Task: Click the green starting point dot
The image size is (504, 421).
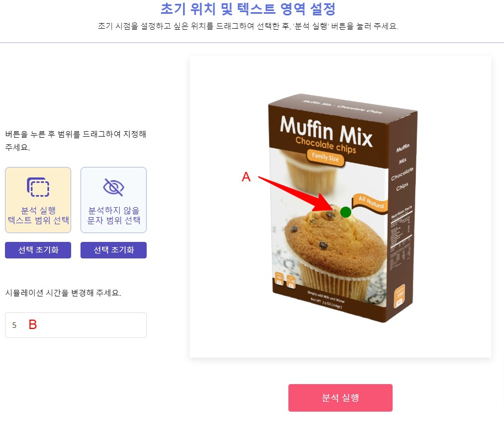Action: (346, 212)
